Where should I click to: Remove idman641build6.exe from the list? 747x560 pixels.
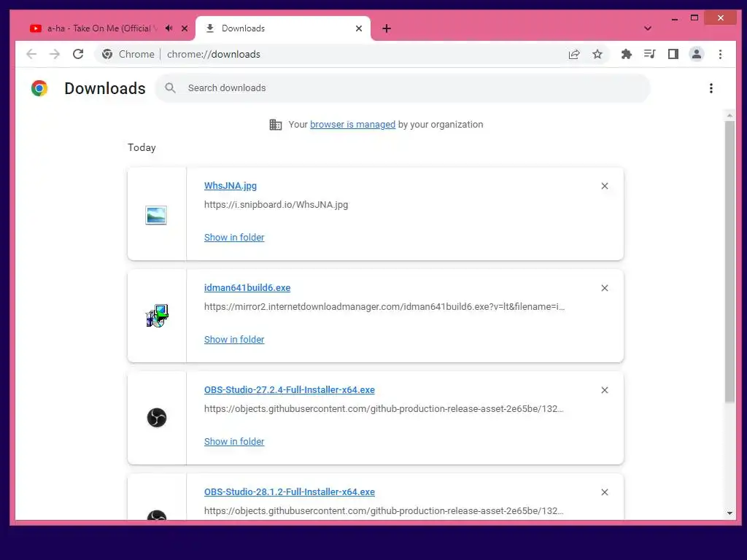pos(605,288)
